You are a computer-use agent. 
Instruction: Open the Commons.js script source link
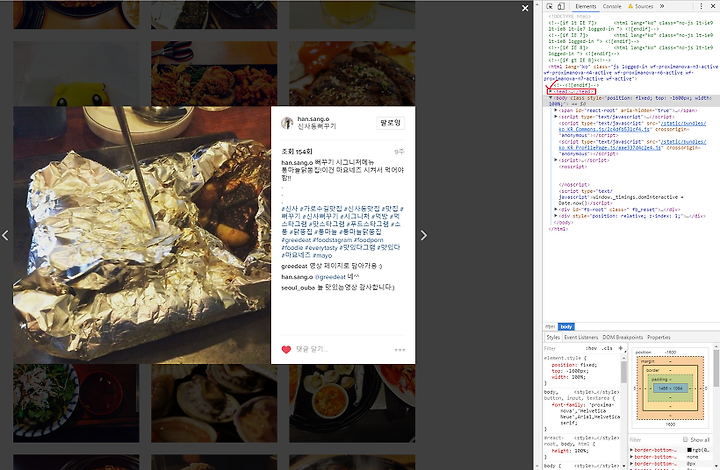(632, 126)
